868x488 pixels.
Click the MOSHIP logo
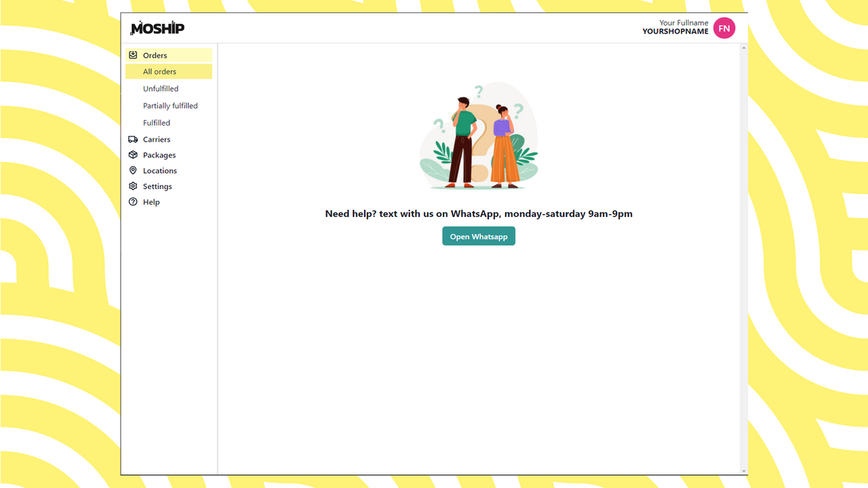click(157, 28)
